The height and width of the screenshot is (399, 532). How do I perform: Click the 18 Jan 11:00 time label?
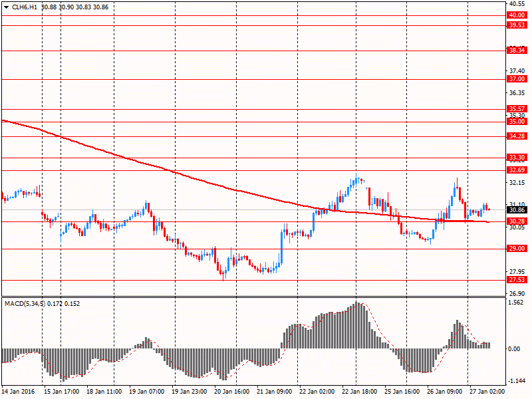(x=104, y=392)
